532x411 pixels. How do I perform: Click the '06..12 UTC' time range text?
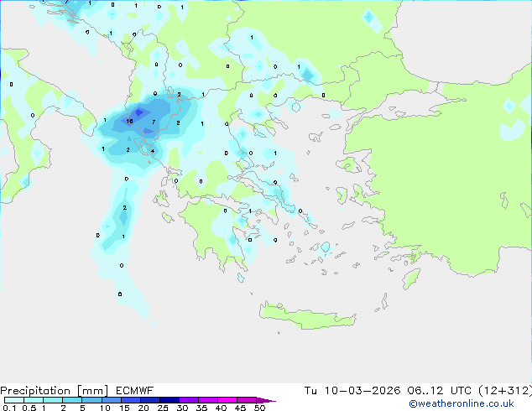pos(440,391)
